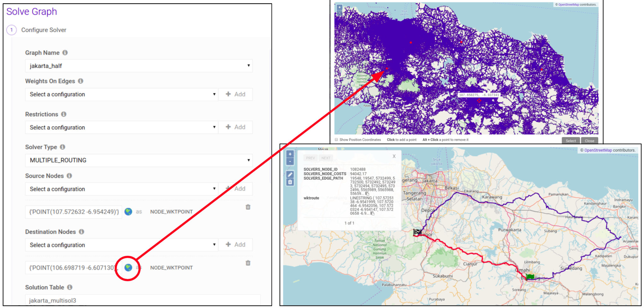Toggle Show Position Coordinates checkbox
644x308 pixels.
336,140
